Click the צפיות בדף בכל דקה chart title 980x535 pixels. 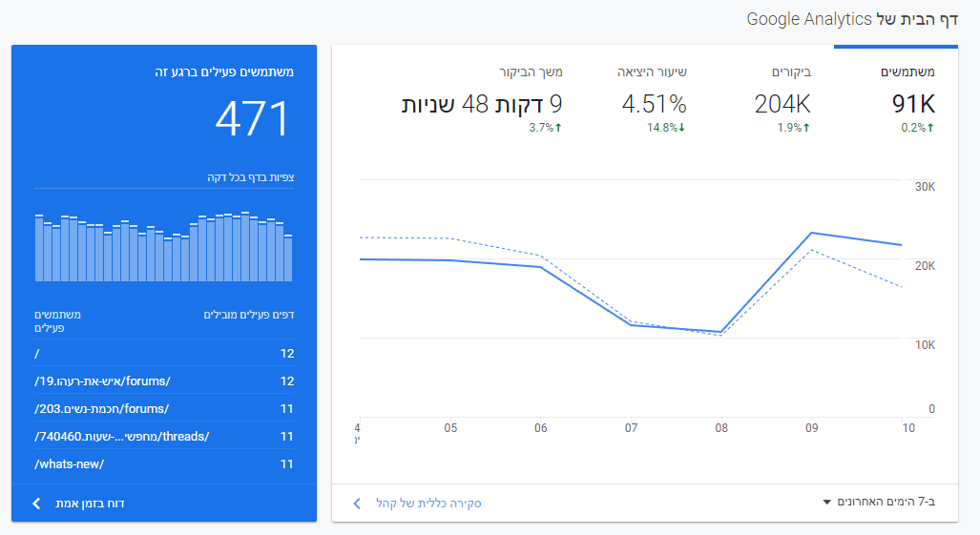(x=251, y=177)
